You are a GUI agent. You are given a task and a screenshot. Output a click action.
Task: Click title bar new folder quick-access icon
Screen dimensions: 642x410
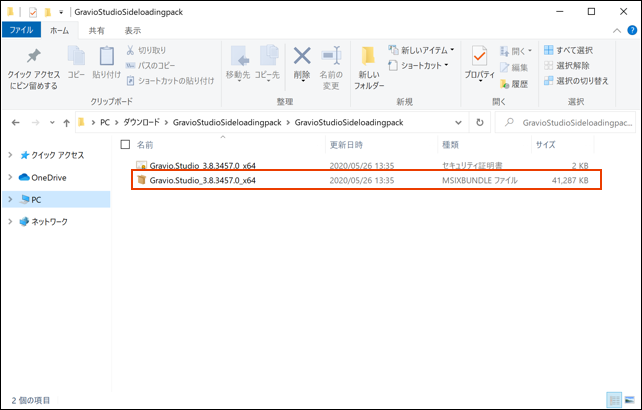tap(48, 12)
